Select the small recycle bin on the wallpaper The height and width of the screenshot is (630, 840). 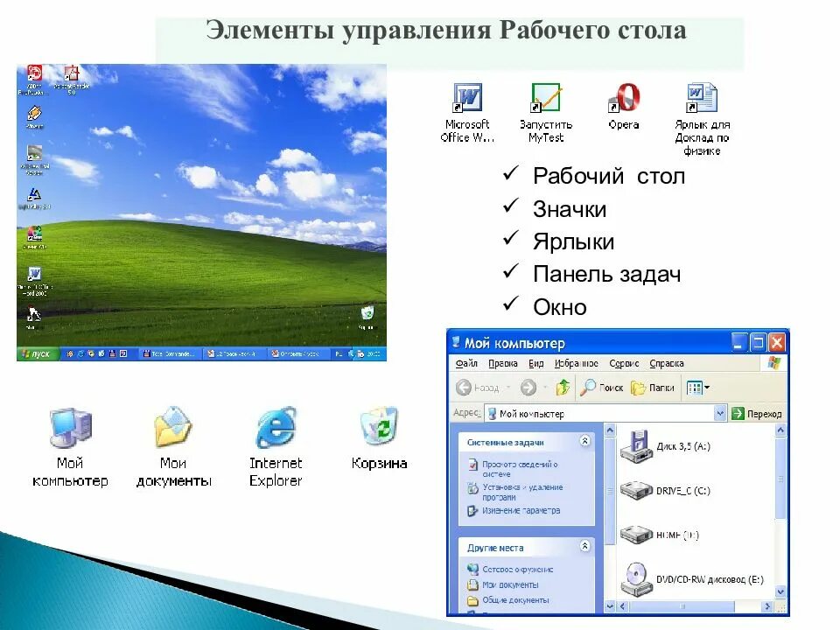[367, 312]
